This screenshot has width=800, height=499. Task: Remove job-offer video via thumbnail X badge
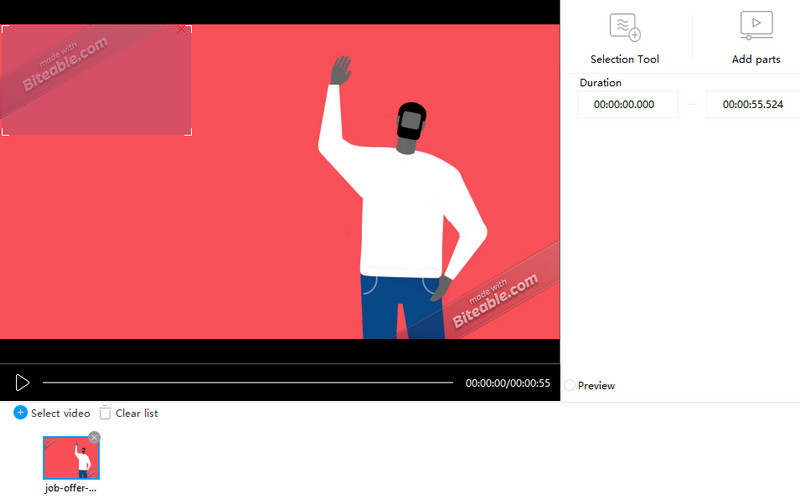click(94, 437)
